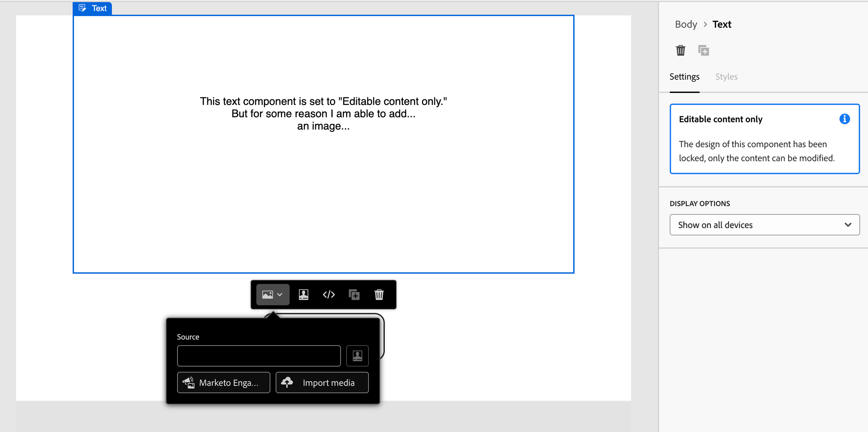Switch to the Styles tab

pyautogui.click(x=726, y=77)
